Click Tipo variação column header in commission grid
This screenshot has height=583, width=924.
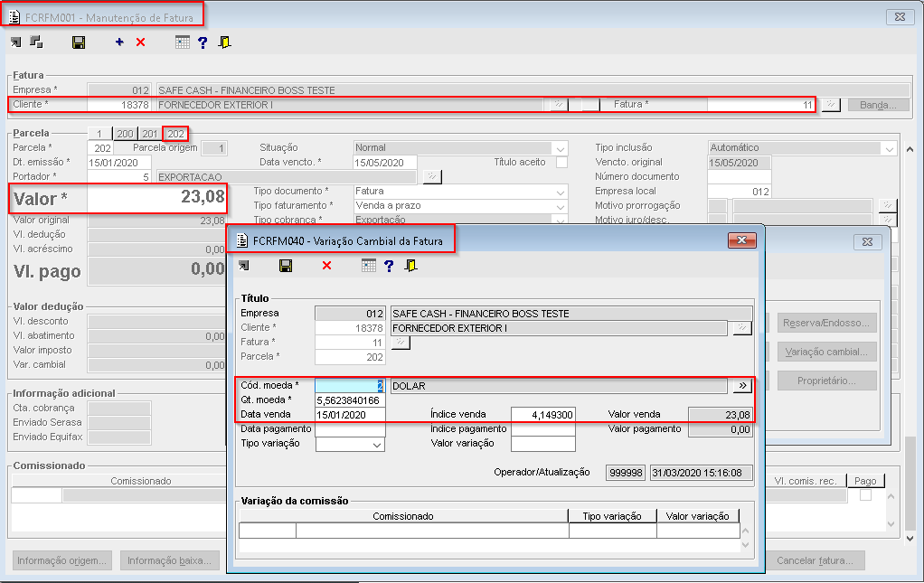612,516
